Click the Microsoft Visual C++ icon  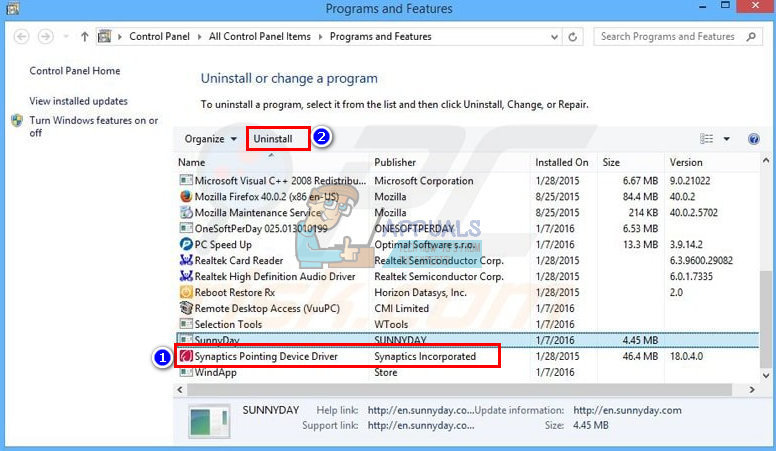186,180
